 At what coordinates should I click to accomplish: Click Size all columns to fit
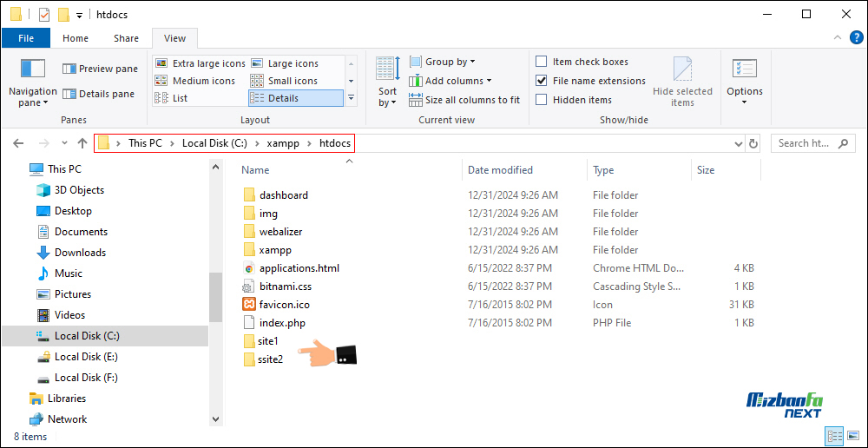pyautogui.click(x=464, y=100)
